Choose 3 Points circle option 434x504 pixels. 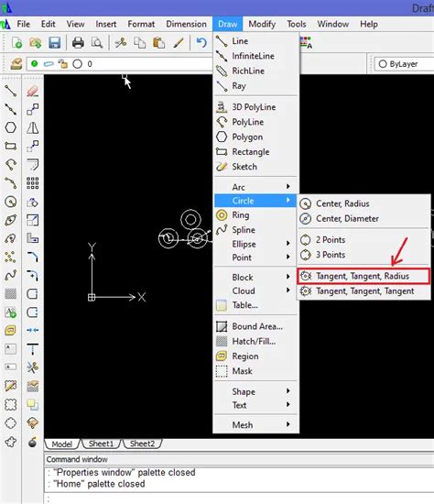click(363, 255)
